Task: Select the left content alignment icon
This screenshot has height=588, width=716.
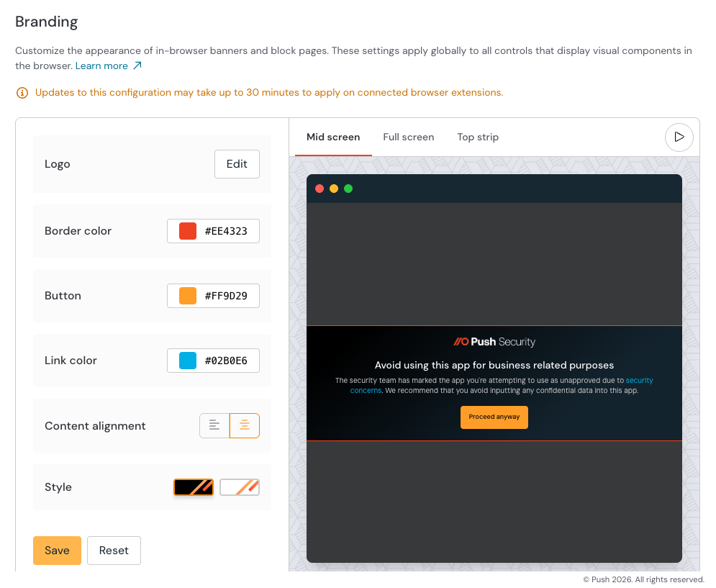Action: (214, 425)
